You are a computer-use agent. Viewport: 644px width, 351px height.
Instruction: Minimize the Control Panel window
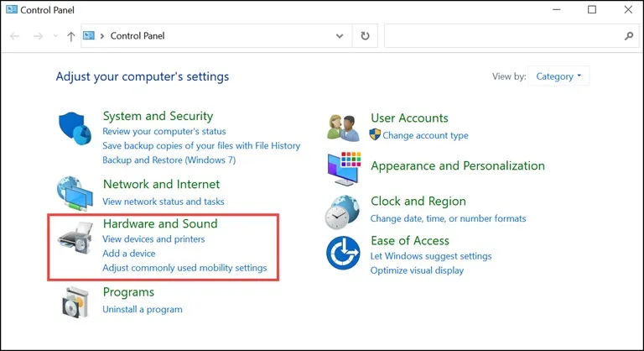point(557,9)
